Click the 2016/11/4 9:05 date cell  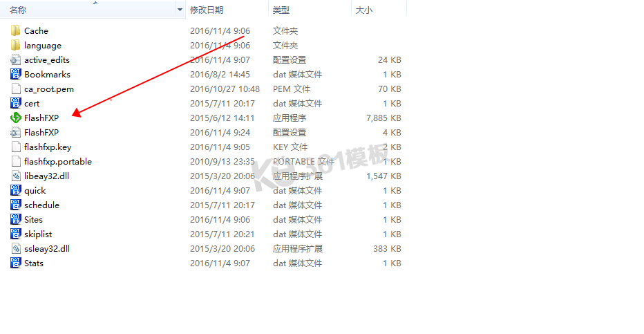[220, 147]
